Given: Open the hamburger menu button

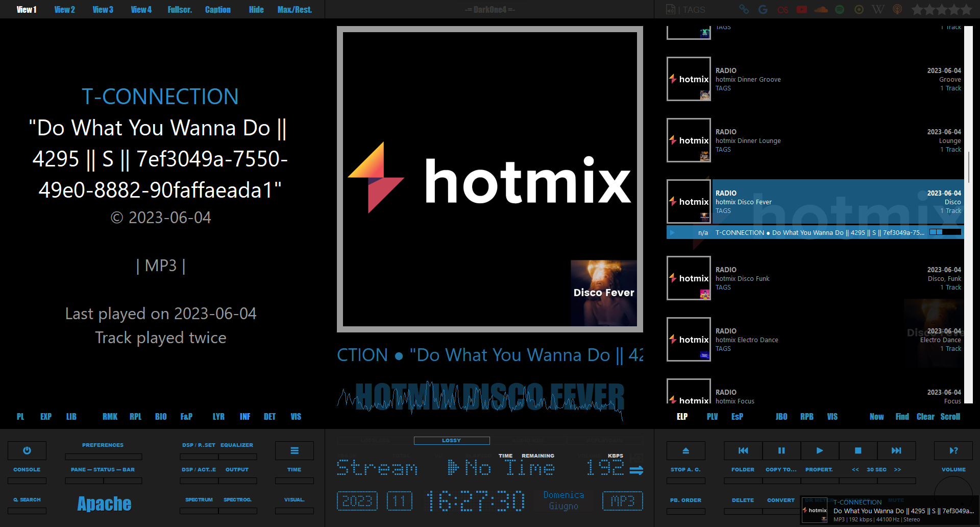Looking at the screenshot, I should 295,450.
